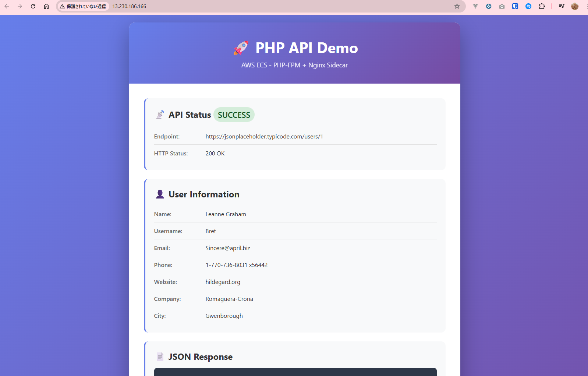Open the camera screenshot extension
588x376 pixels.
pyautogui.click(x=502, y=6)
